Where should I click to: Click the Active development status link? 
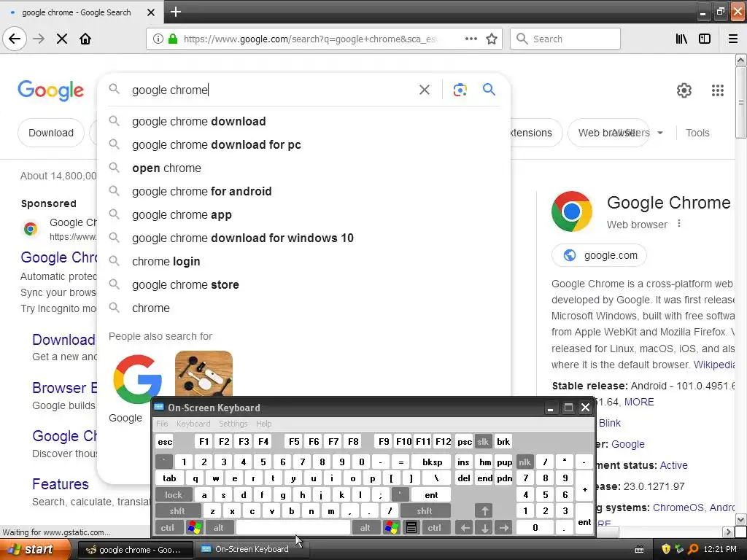click(x=673, y=465)
